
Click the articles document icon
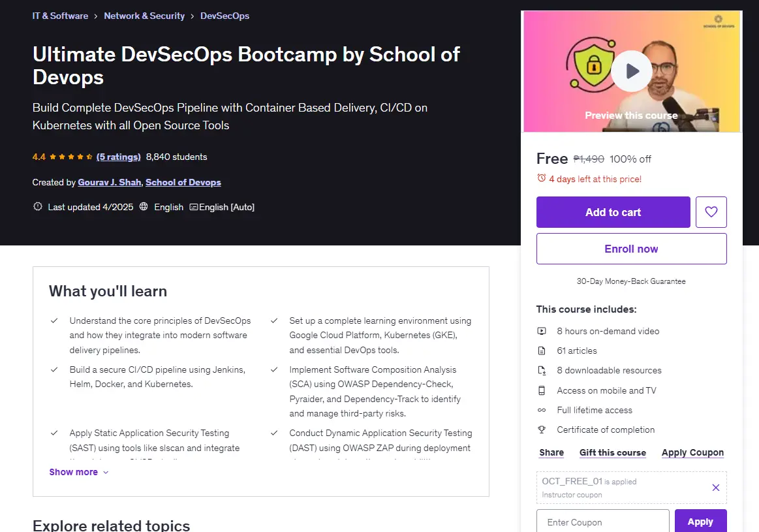click(x=542, y=351)
